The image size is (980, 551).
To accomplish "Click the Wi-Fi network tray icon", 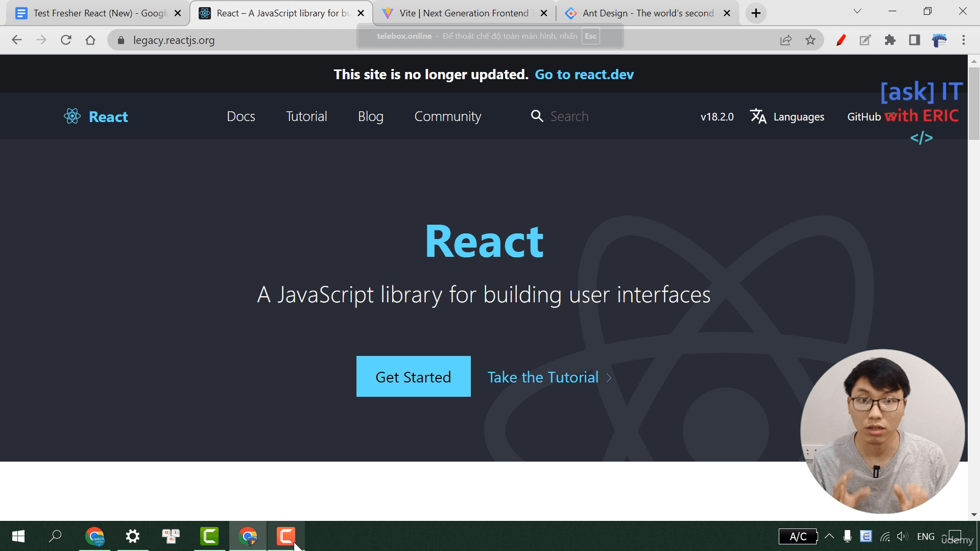I will pyautogui.click(x=885, y=536).
